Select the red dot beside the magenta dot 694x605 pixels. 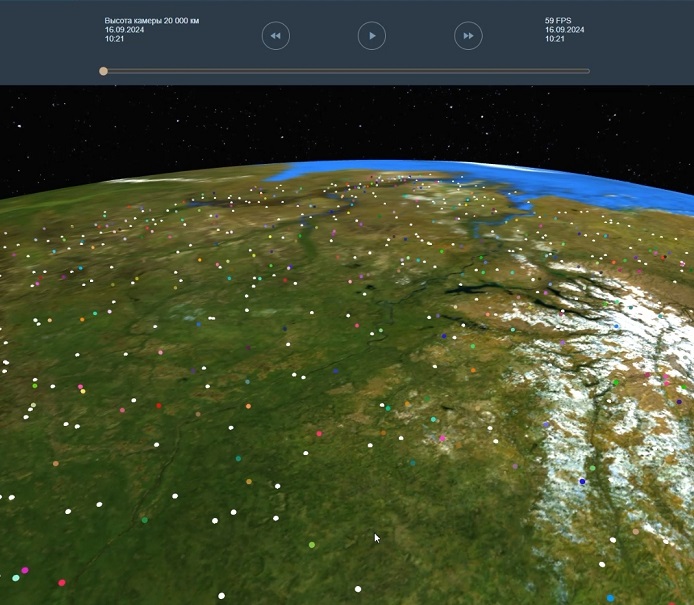[x=62, y=582]
